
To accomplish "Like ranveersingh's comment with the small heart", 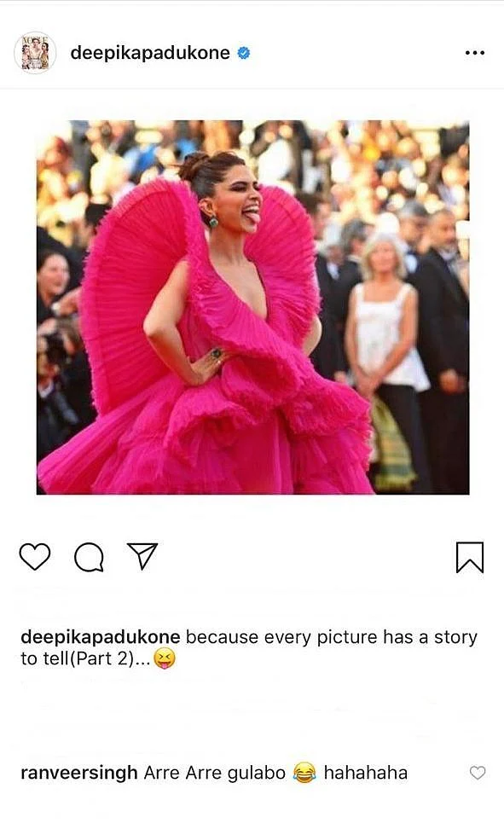I will pyautogui.click(x=478, y=773).
